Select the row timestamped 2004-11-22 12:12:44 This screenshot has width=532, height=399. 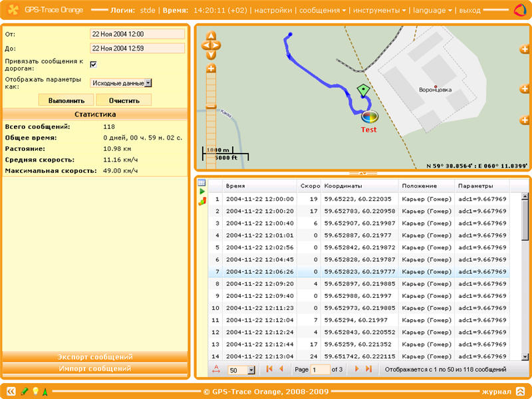358,344
